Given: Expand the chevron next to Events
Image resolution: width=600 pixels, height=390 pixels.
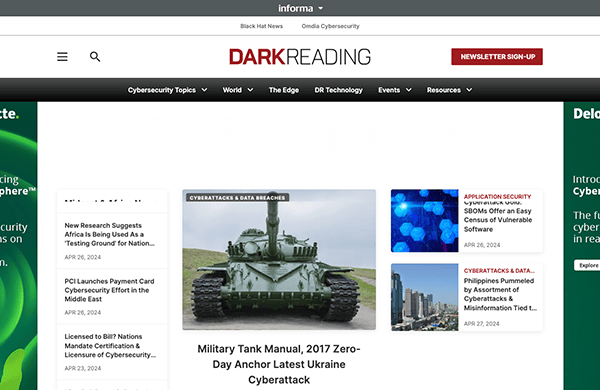Looking at the screenshot, I should (x=409, y=90).
